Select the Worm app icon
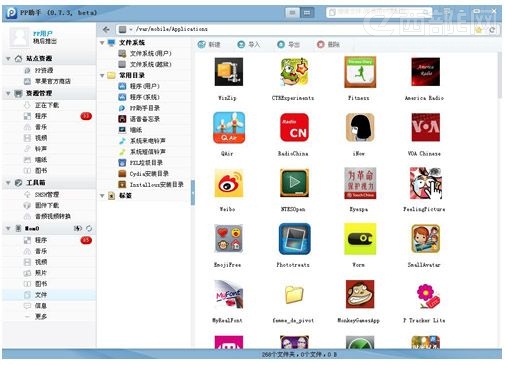Image resolution: width=505 pixels, height=365 pixels. [x=360, y=239]
